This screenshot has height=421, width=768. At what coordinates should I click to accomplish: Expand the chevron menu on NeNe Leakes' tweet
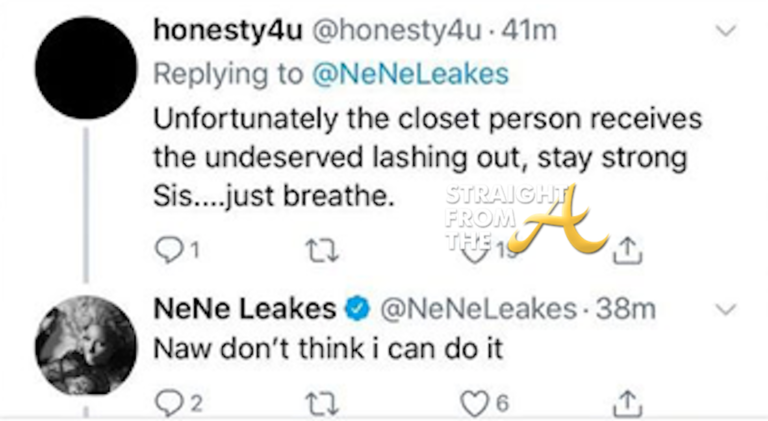728,311
